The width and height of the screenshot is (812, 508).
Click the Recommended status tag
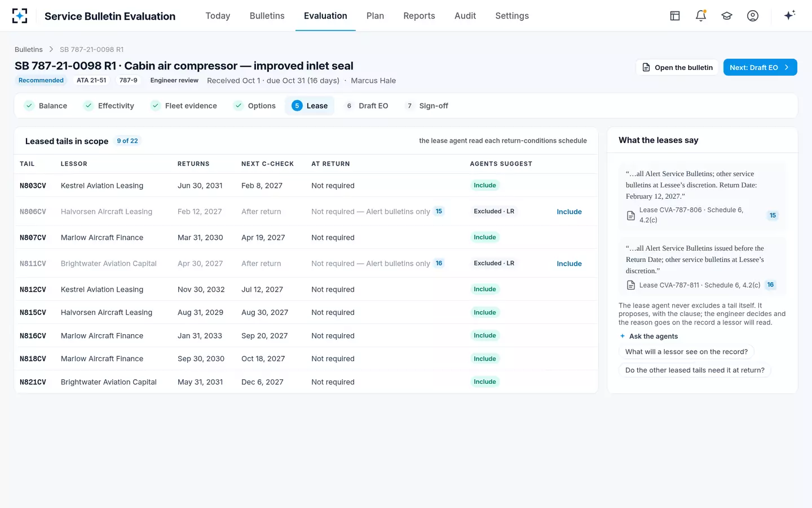[41, 80]
